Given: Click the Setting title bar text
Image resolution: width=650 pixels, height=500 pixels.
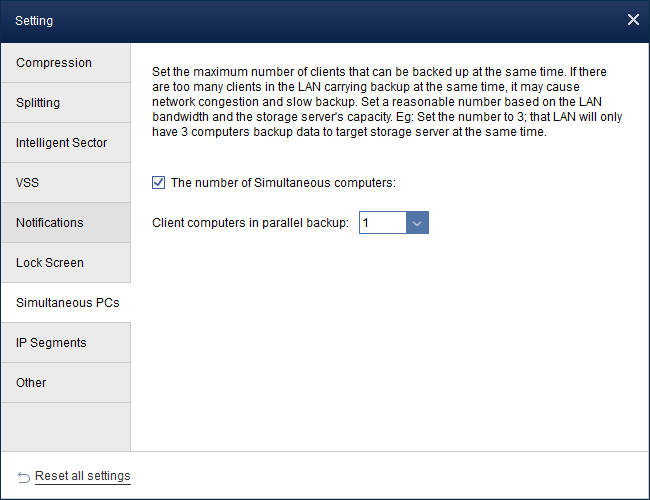Looking at the screenshot, I should pyautogui.click(x=34, y=20).
